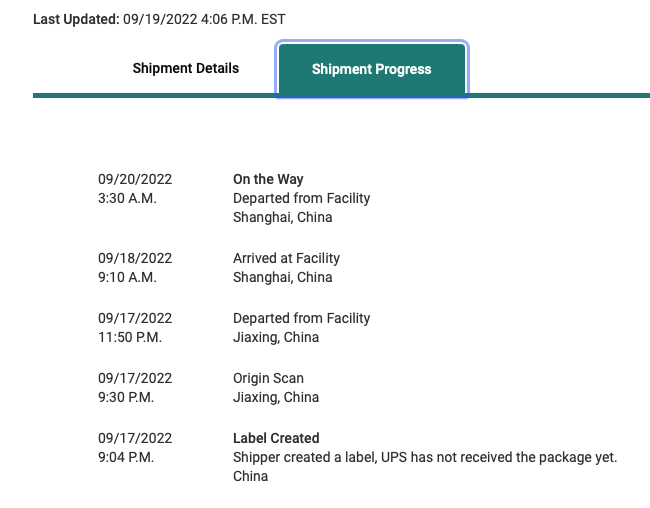650x508 pixels.
Task: Click the Origin Scan status
Action: [x=268, y=378]
